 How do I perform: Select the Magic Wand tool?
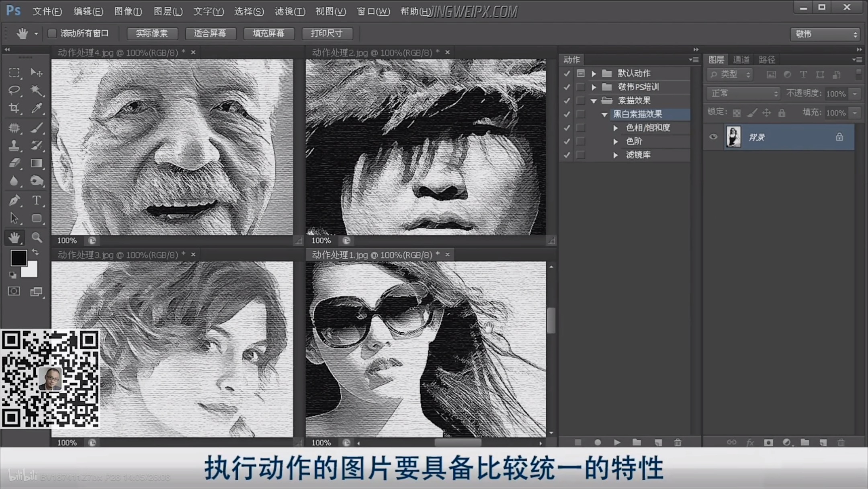pos(37,90)
